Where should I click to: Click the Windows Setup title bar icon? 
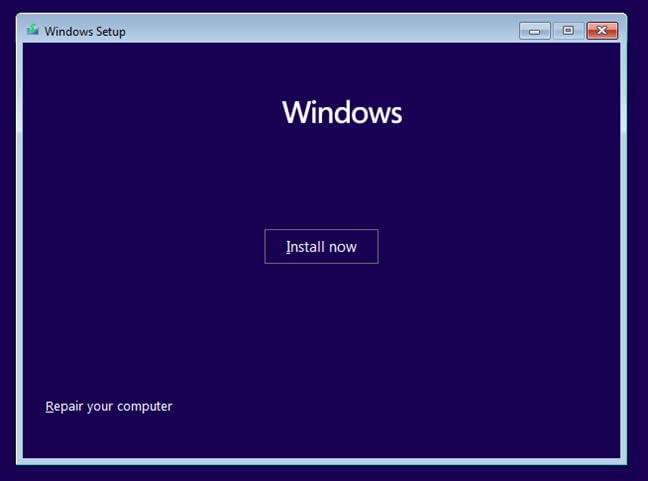coord(33,30)
